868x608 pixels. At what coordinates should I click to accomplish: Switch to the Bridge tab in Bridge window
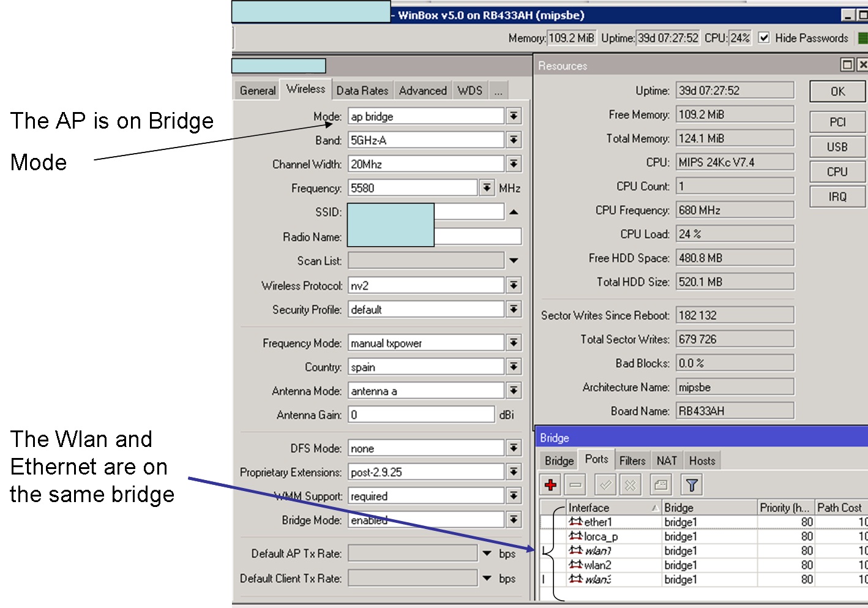[x=559, y=460]
